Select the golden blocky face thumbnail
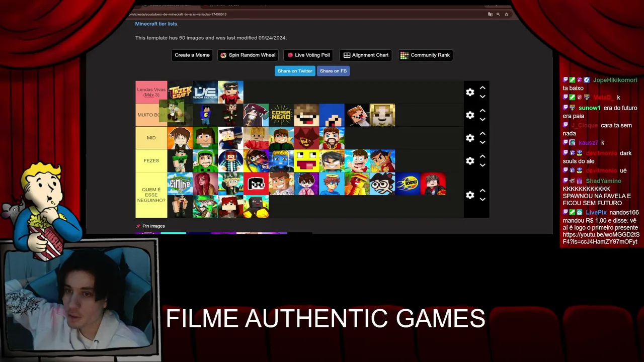The height and width of the screenshot is (362, 644). coord(382,115)
